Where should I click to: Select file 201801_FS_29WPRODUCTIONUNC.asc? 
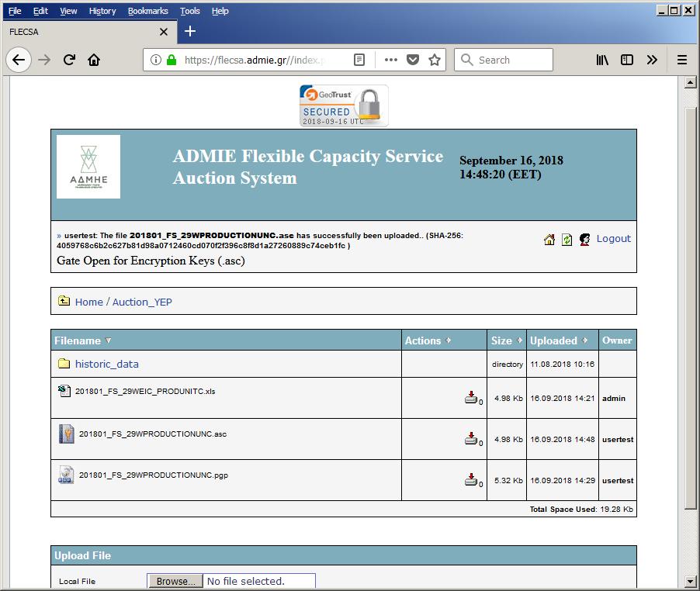pos(153,434)
